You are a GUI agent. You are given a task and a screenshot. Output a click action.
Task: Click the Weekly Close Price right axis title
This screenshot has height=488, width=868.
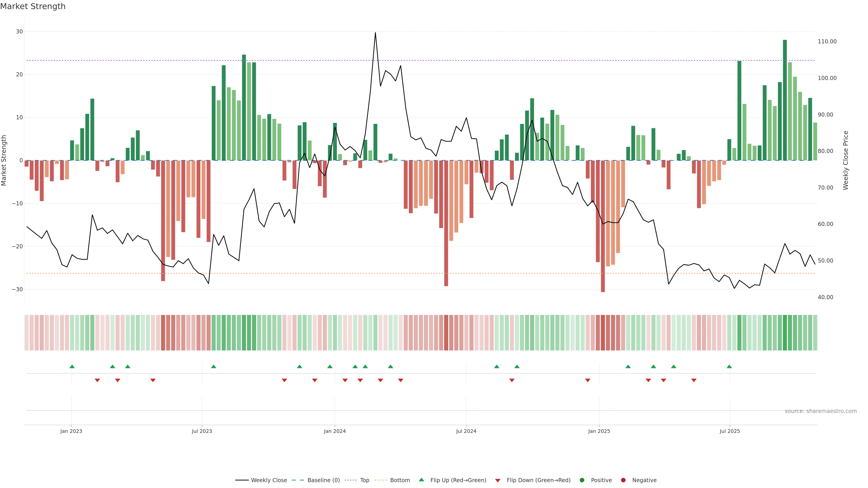point(845,160)
